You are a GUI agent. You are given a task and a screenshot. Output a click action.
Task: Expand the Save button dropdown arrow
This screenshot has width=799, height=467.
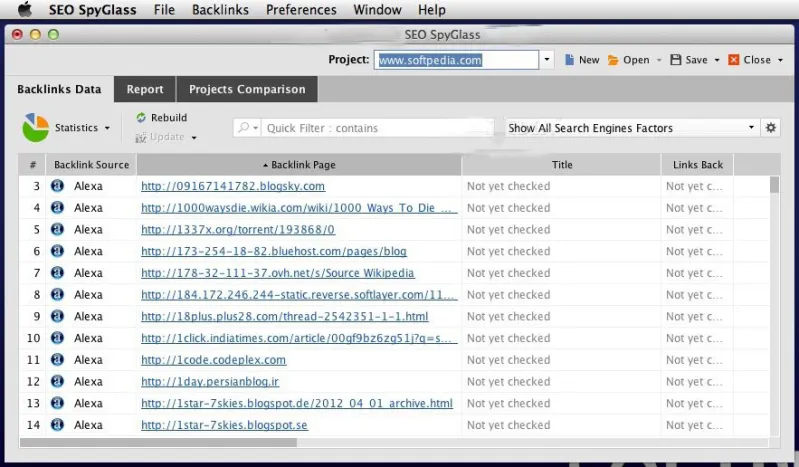click(717, 60)
